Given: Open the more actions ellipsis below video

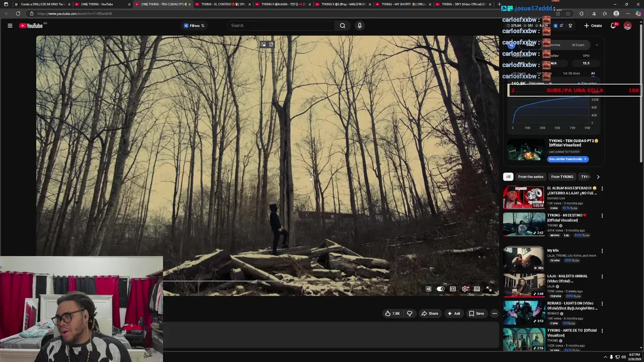Looking at the screenshot, I should [495, 314].
